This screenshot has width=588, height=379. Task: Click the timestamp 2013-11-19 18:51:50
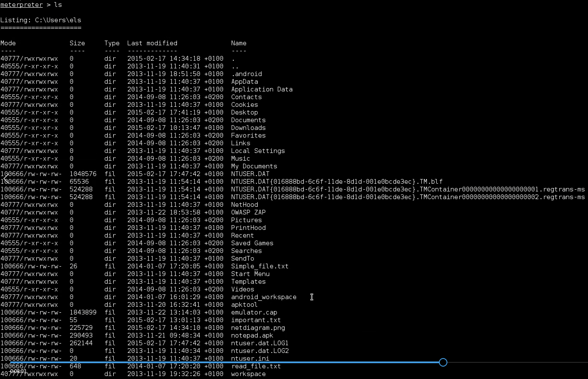[164, 74]
